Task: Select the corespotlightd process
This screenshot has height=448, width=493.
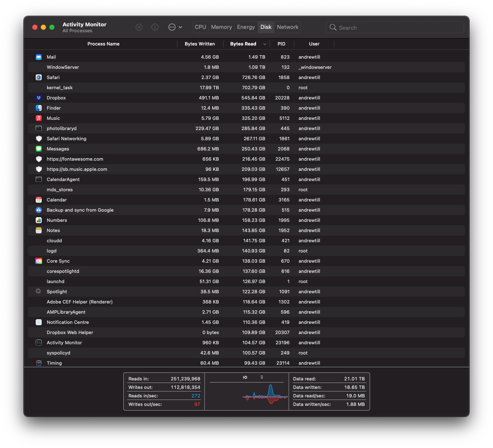Action: pos(247,271)
